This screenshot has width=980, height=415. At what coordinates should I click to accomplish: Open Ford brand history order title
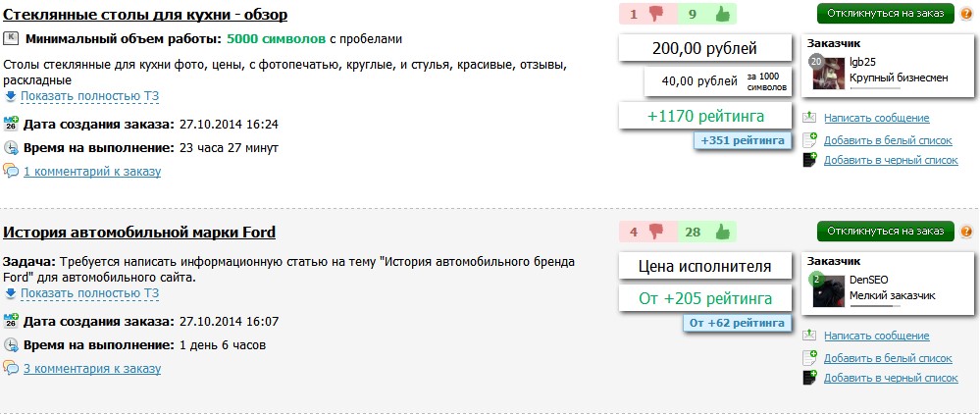[x=139, y=233]
